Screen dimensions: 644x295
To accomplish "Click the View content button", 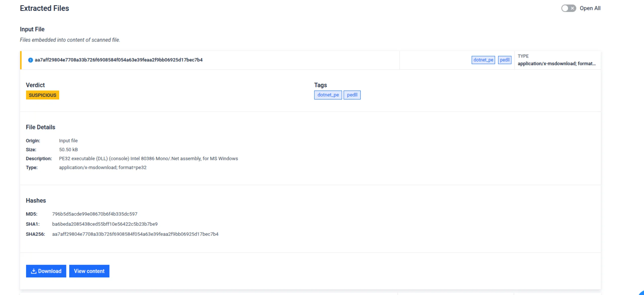I will pyautogui.click(x=89, y=271).
